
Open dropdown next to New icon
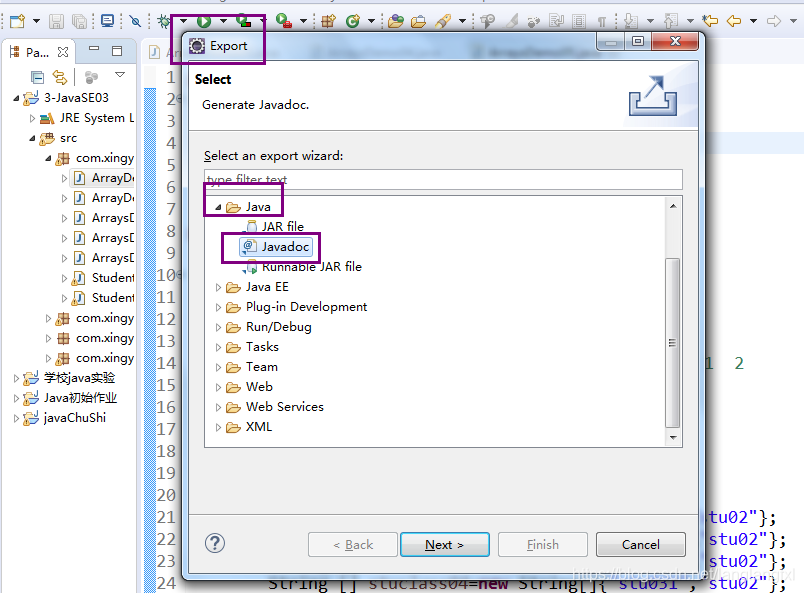tap(36, 21)
